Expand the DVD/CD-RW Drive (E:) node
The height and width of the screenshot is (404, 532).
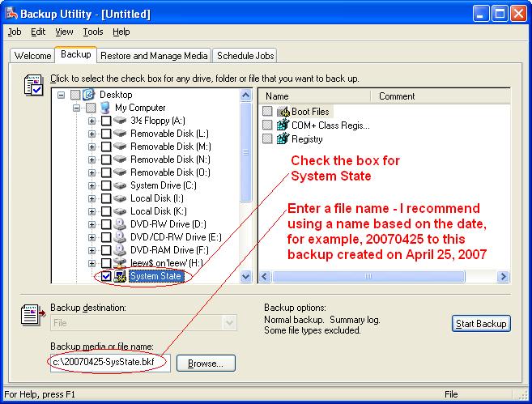tap(92, 237)
